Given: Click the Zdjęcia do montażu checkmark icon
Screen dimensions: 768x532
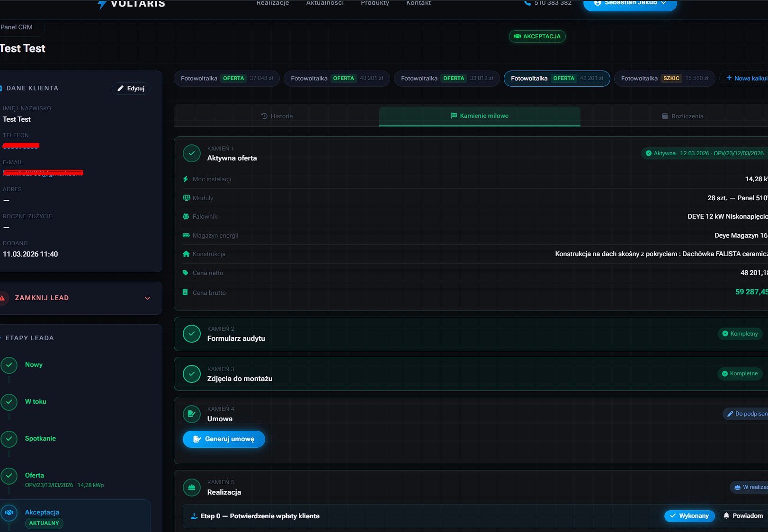Looking at the screenshot, I should click(x=192, y=374).
